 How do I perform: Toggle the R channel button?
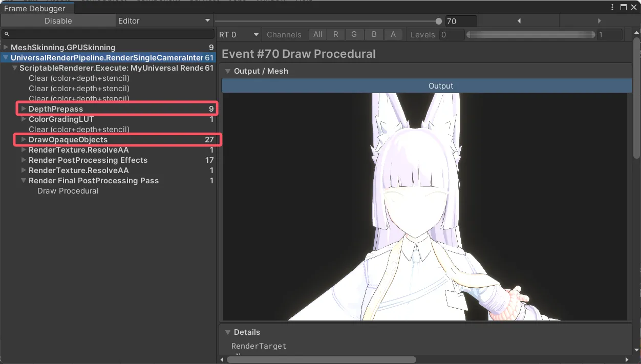point(336,34)
